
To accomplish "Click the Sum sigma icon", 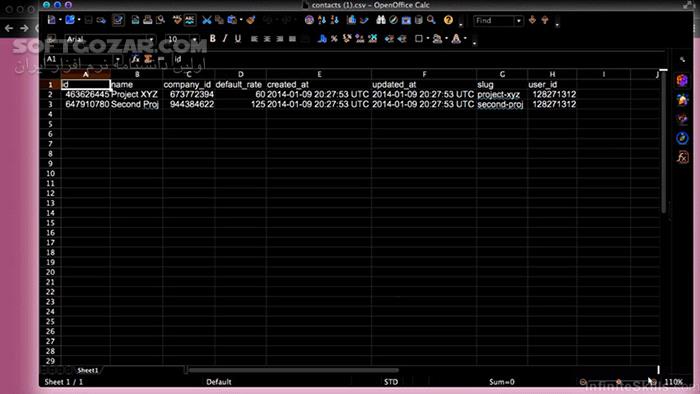I will [x=148, y=59].
